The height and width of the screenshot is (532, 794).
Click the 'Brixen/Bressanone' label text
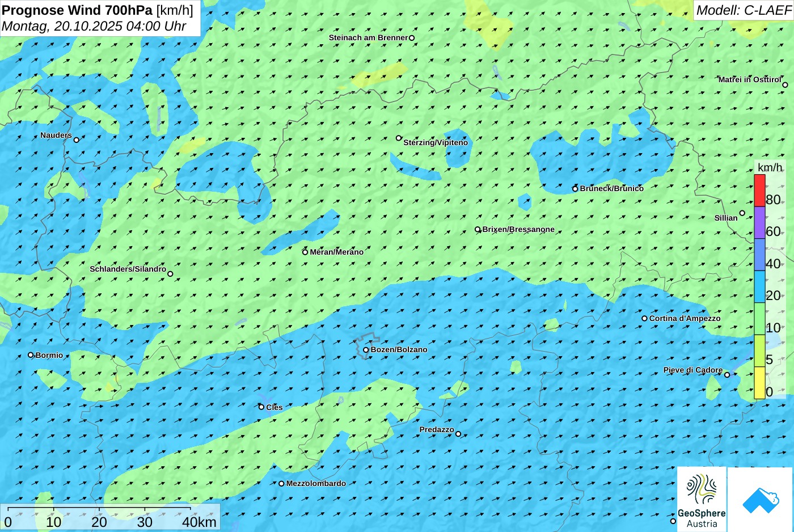point(518,229)
